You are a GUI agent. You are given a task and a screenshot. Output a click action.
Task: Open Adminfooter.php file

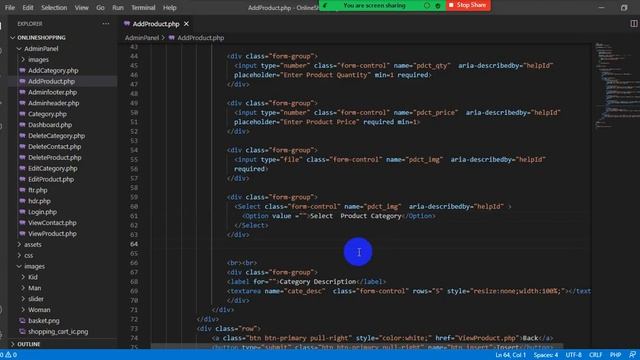[52, 92]
